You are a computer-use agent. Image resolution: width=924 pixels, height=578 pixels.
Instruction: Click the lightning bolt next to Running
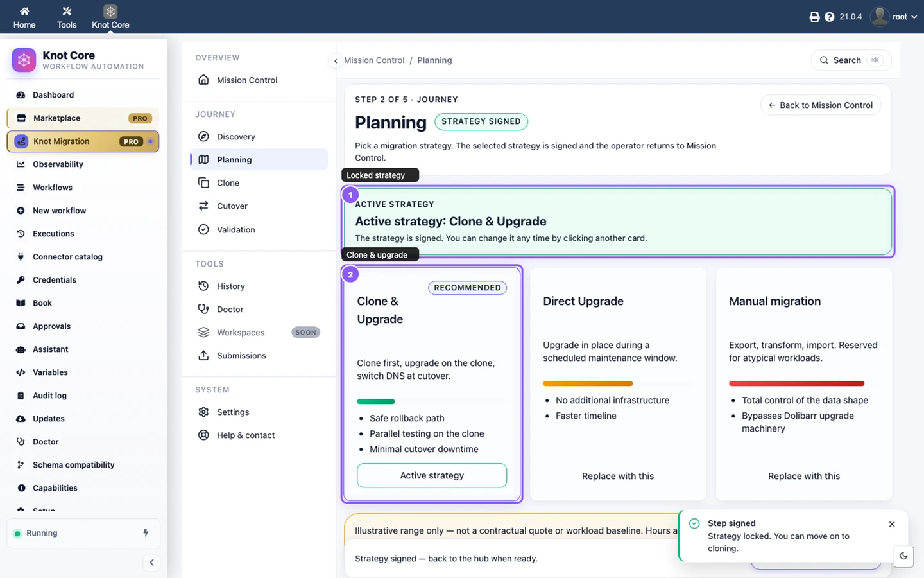(146, 533)
